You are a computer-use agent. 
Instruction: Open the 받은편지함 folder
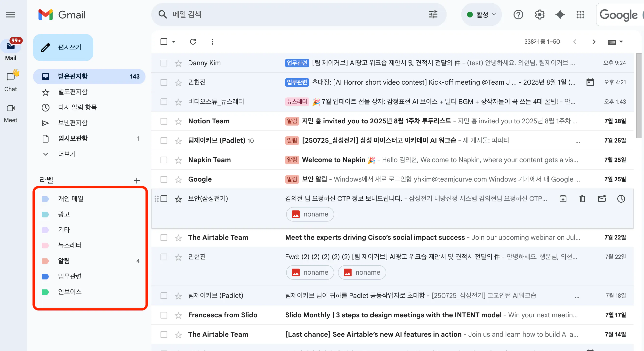[x=89, y=76]
